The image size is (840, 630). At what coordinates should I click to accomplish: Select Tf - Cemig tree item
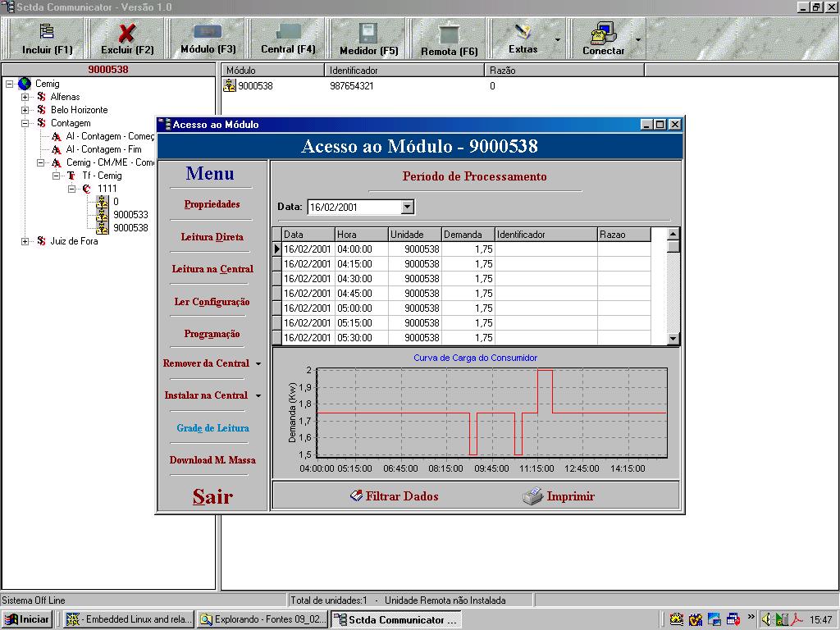point(102,176)
